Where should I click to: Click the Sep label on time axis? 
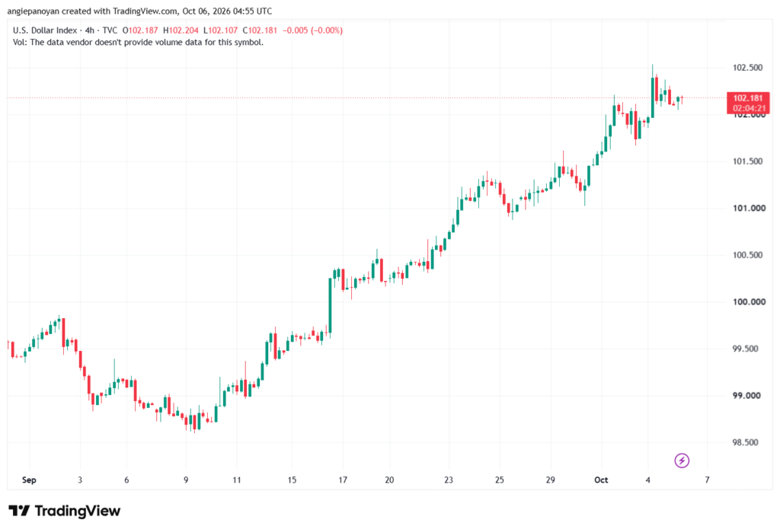(29, 479)
